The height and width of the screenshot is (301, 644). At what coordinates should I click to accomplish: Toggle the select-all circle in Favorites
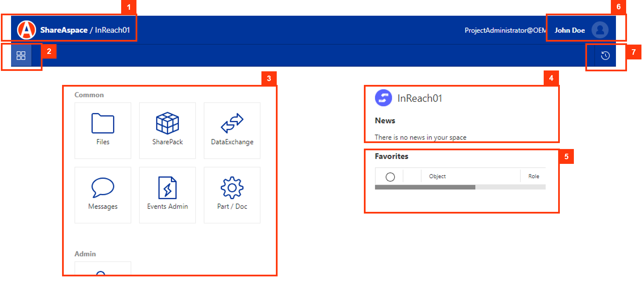pyautogui.click(x=390, y=177)
